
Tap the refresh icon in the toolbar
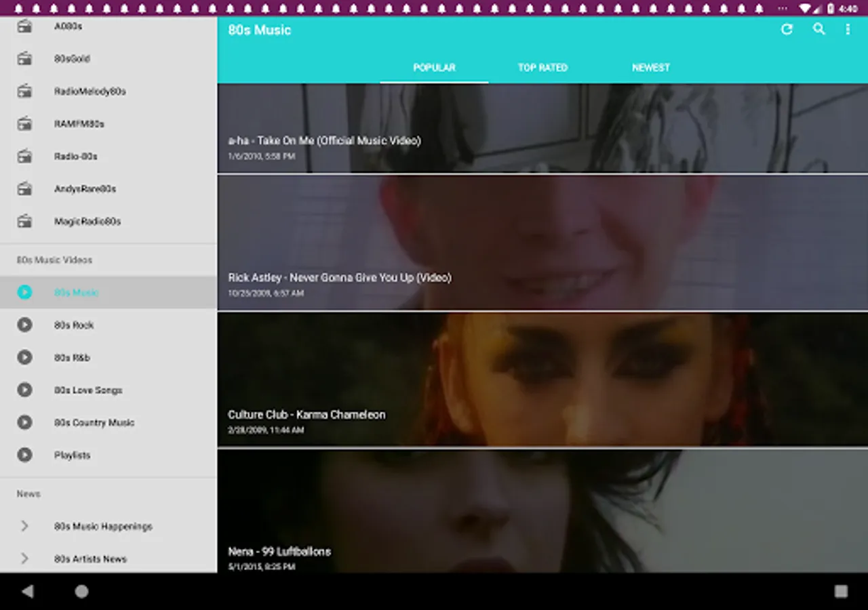coord(787,29)
